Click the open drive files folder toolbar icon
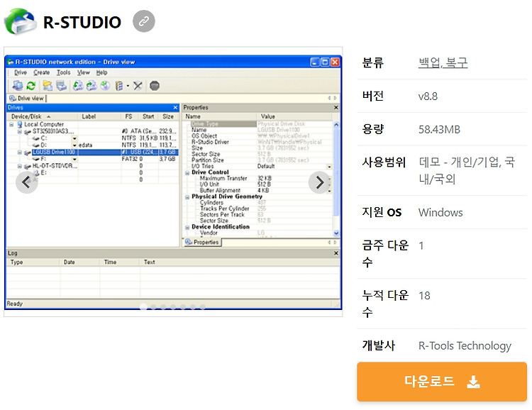The image size is (532, 410). [48, 86]
